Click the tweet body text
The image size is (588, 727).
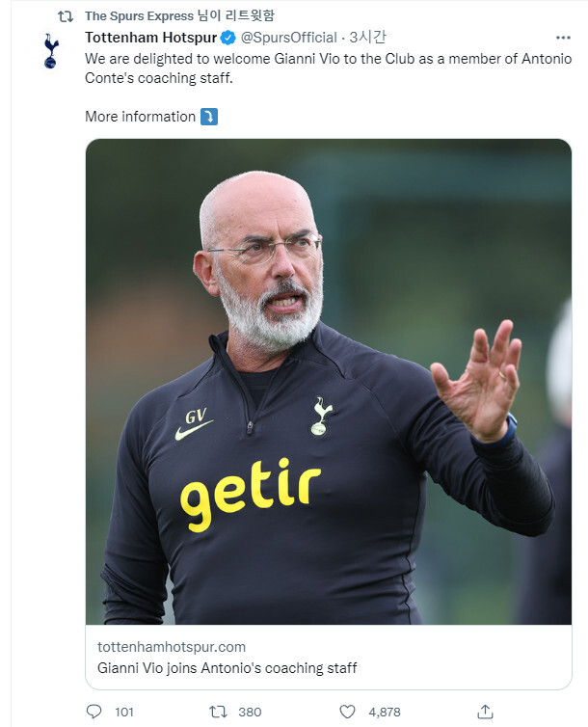(328, 67)
